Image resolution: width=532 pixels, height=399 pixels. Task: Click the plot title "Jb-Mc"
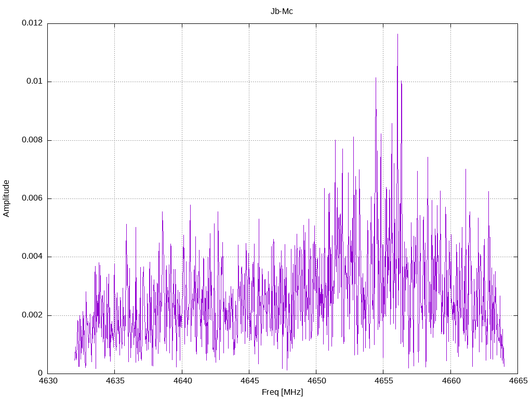282,11
